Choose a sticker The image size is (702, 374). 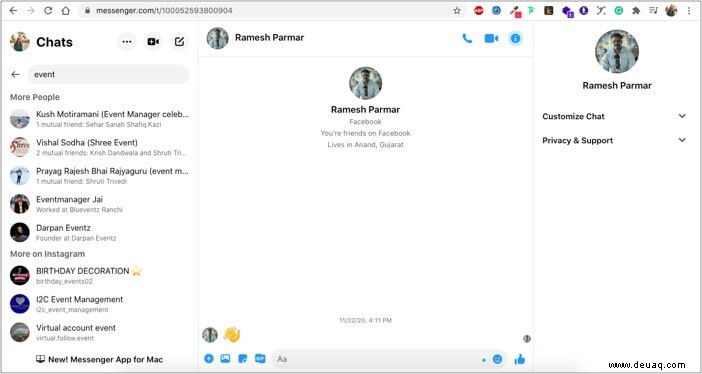(243, 358)
